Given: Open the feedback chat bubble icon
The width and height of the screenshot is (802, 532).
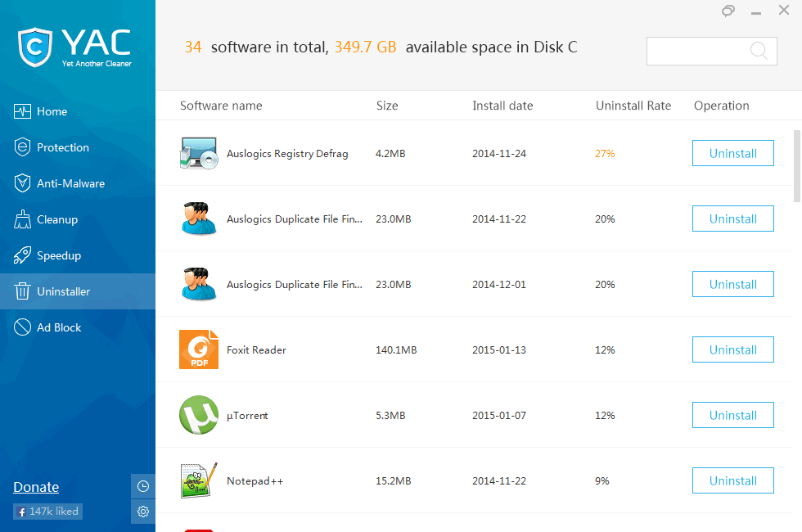Looking at the screenshot, I should 728,10.
